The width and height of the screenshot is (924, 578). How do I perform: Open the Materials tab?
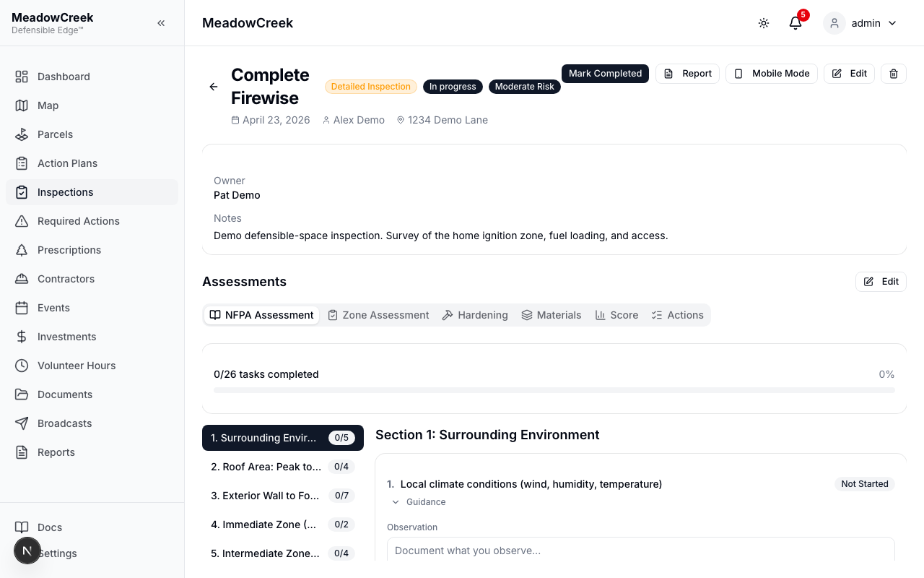pyautogui.click(x=552, y=315)
